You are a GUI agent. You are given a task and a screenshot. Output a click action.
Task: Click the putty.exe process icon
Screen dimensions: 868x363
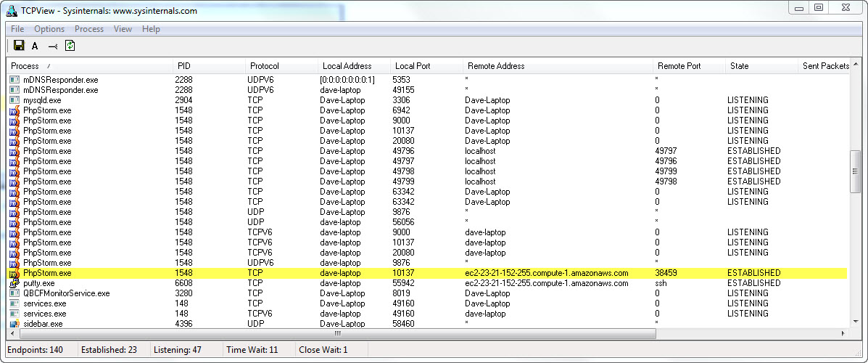[x=15, y=283]
